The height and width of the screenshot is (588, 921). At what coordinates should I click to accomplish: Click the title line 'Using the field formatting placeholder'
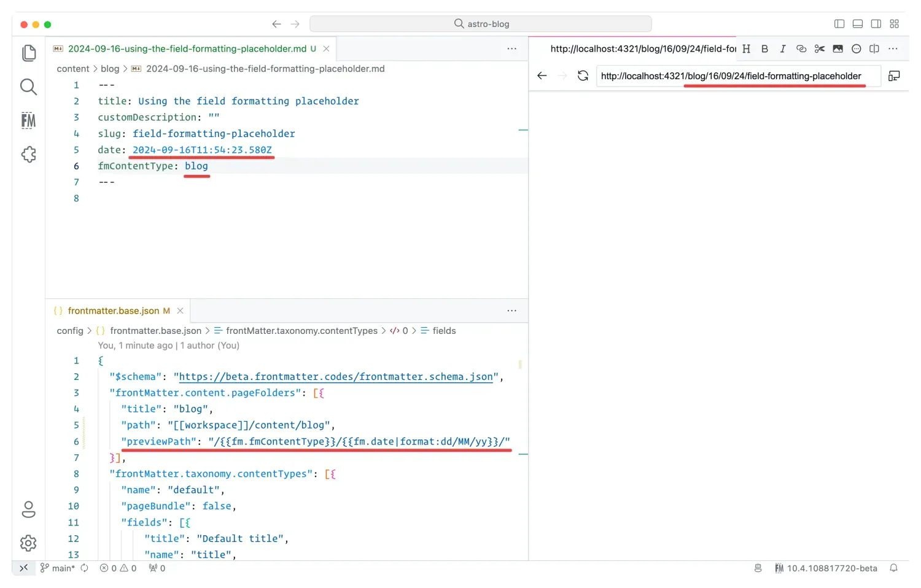click(228, 101)
